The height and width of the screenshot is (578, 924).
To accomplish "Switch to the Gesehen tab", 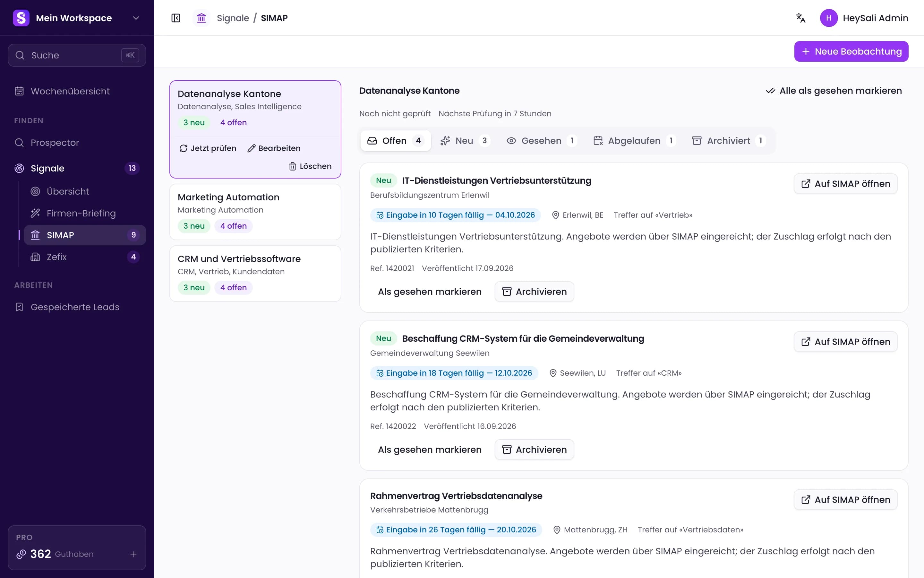I will tap(542, 141).
